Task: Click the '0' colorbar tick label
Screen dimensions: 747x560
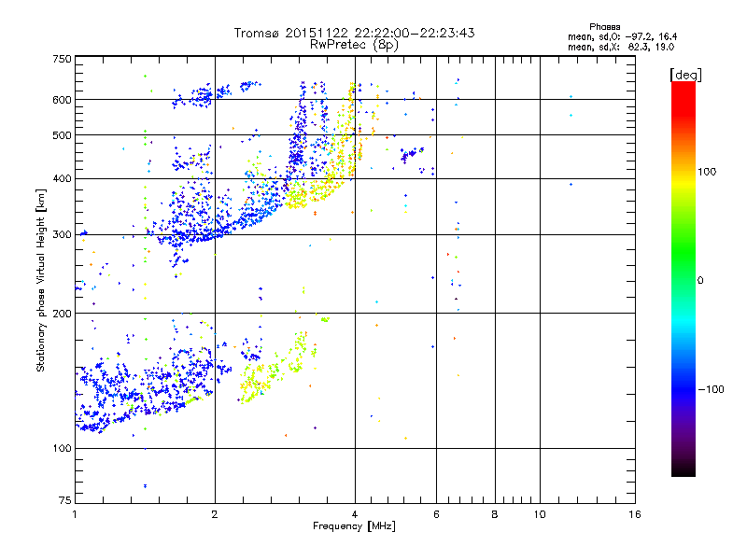Action: coord(700,281)
